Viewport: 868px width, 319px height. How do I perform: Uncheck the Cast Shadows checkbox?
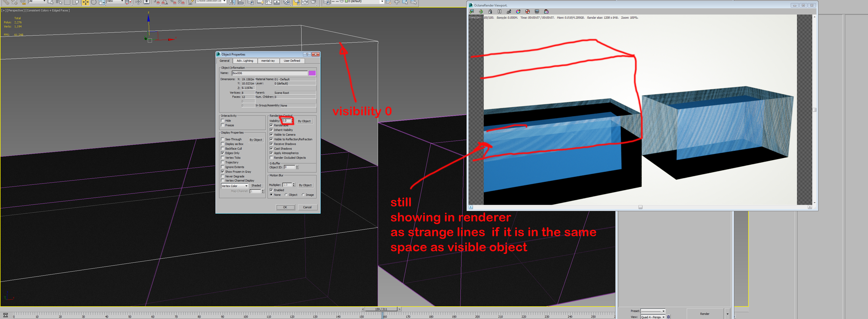pyautogui.click(x=272, y=148)
